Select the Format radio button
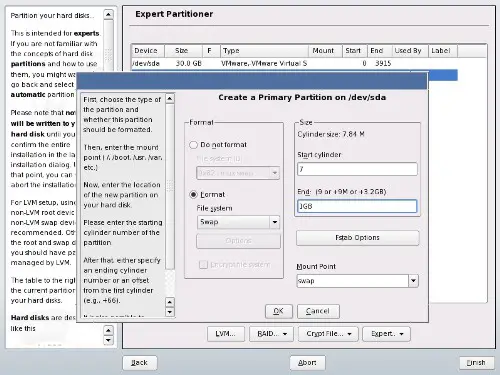The height and width of the screenshot is (375, 500). coord(193,195)
